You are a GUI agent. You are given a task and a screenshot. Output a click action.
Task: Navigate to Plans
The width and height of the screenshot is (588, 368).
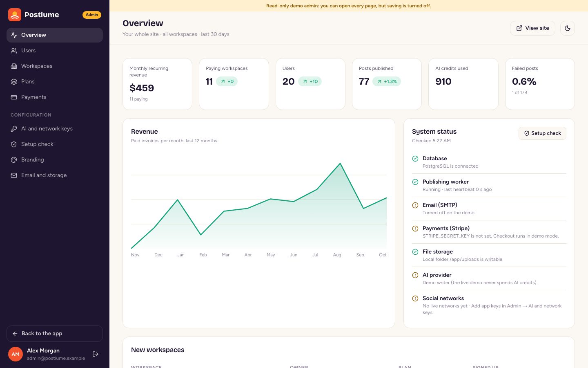click(55, 82)
